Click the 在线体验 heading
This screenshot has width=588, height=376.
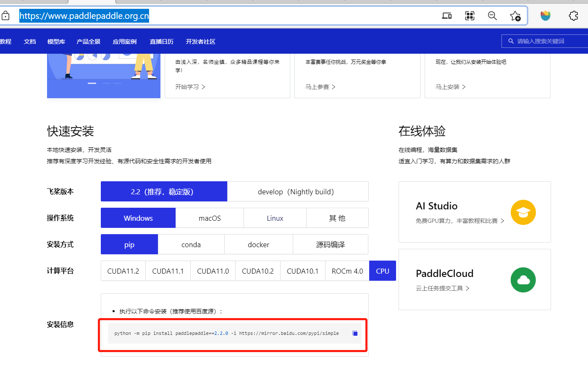pyautogui.click(x=422, y=131)
